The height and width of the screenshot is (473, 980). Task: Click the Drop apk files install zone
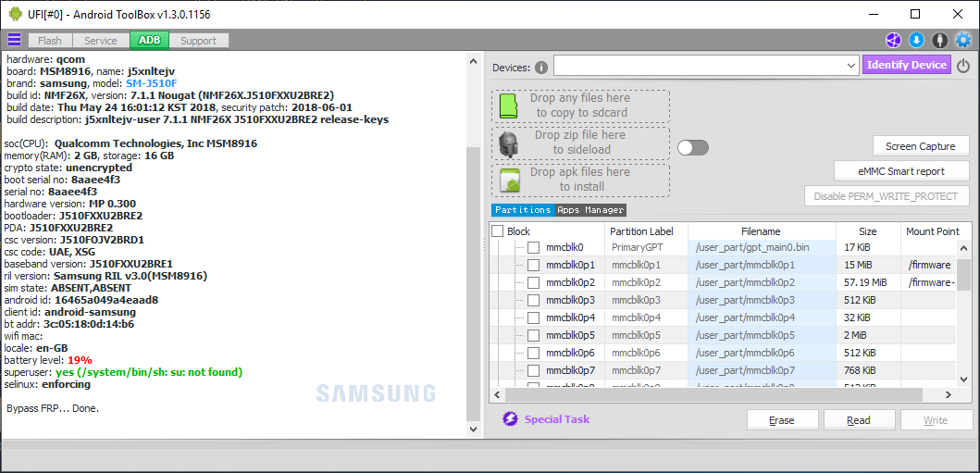pyautogui.click(x=580, y=180)
